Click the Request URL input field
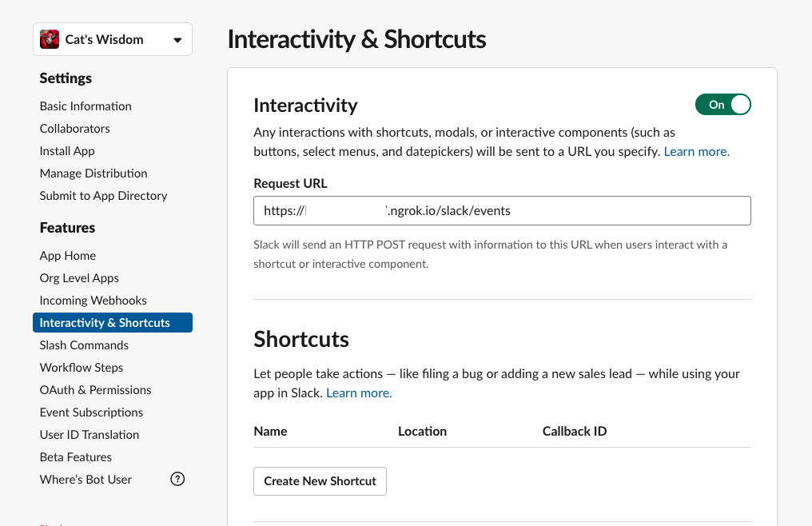Viewport: 812px width, 526px height. (502, 210)
